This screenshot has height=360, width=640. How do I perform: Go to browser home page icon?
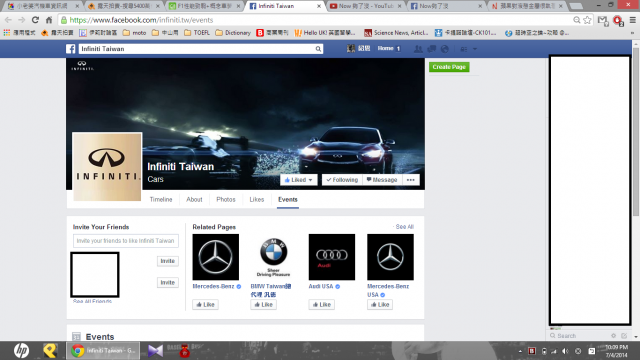pyautogui.click(x=49, y=20)
